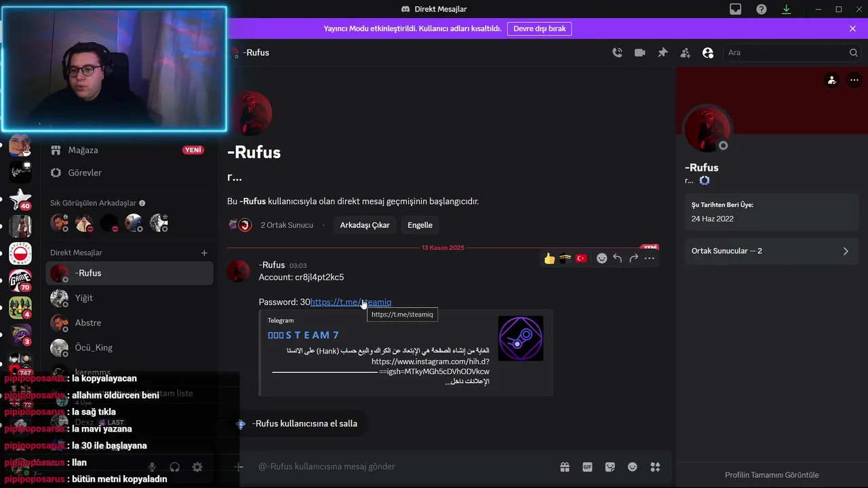The image size is (868, 488).
Task: Open add reaction smiley on message
Action: coord(601,258)
